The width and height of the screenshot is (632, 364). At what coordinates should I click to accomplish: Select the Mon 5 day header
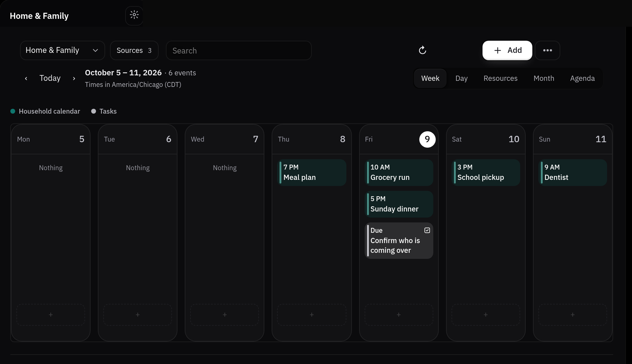tap(51, 139)
